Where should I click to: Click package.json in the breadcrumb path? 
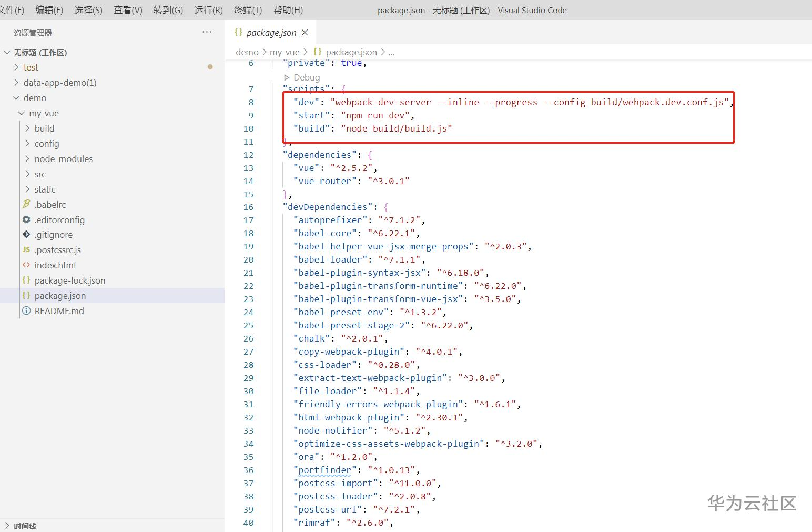tap(351, 52)
